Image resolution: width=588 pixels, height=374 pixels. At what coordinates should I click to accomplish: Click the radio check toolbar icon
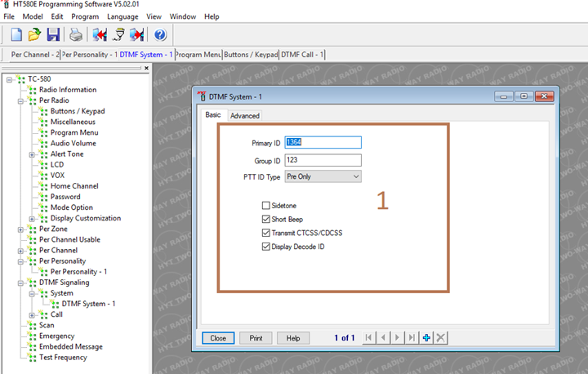(x=119, y=34)
